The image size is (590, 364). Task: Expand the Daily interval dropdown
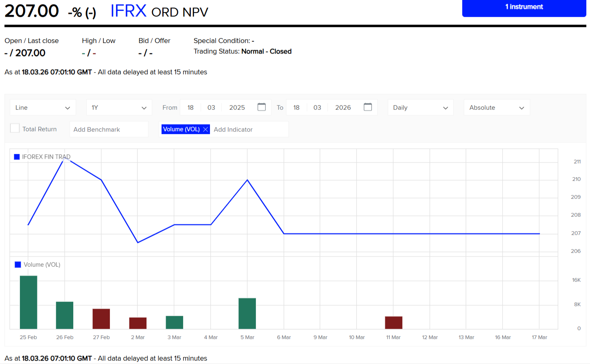420,108
